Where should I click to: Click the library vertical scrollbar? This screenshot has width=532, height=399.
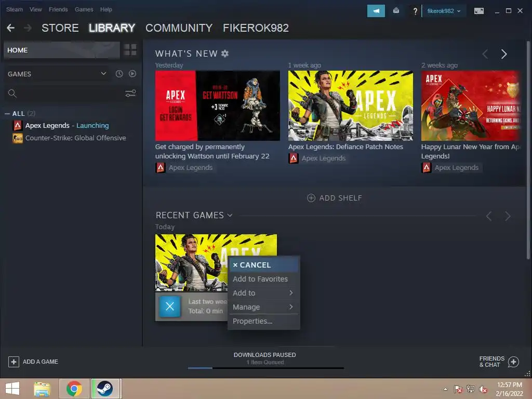pos(528,149)
